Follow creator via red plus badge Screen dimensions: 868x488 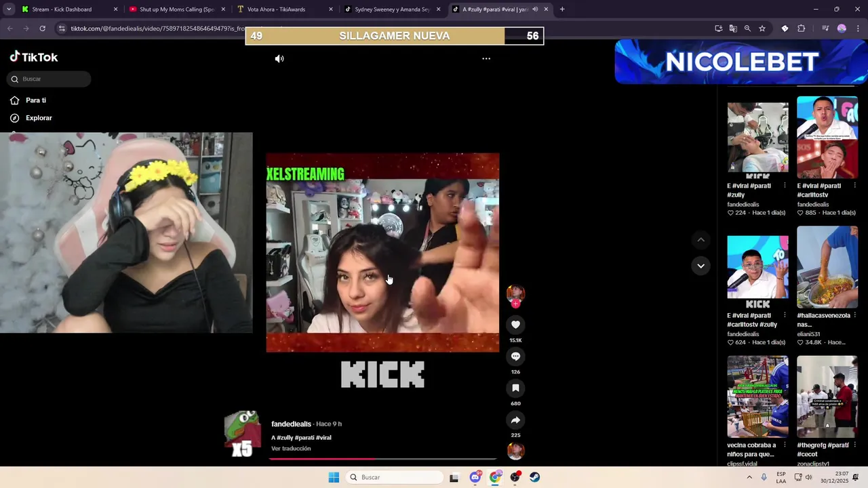click(x=515, y=304)
